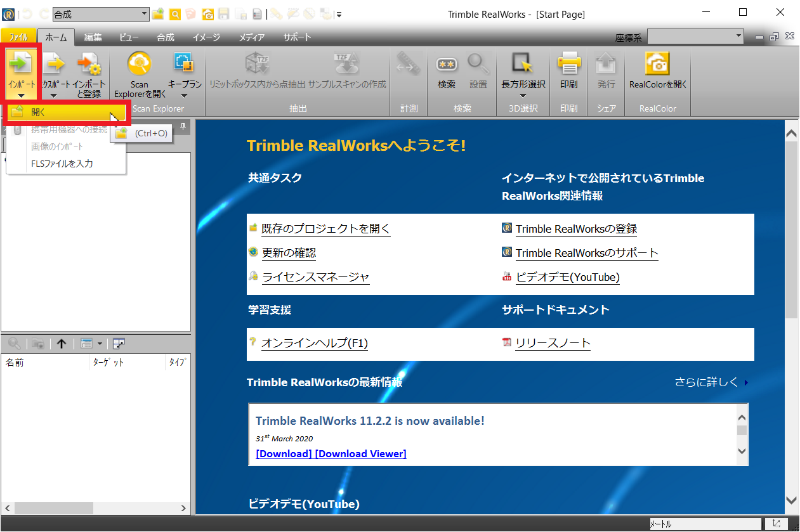Screen dimensions: 800x532
Task: Click リミットボックス内から点抽出 extraction tool
Action: coord(258,63)
